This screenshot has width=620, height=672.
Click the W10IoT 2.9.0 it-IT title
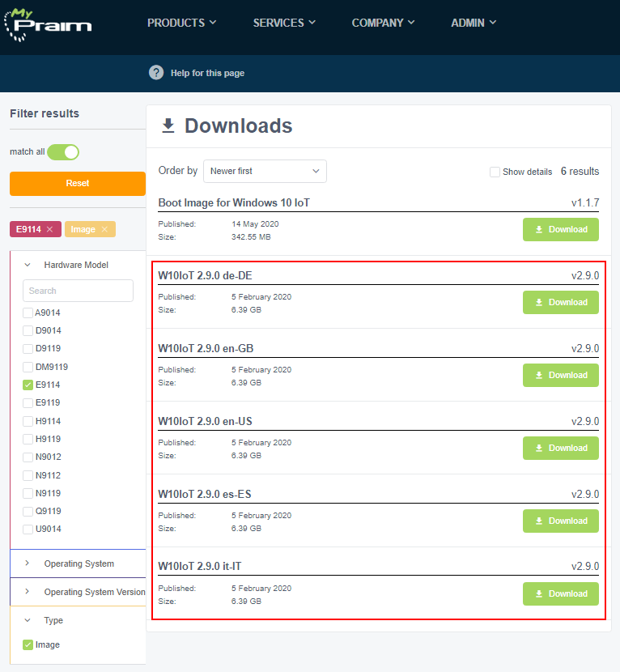click(x=200, y=566)
